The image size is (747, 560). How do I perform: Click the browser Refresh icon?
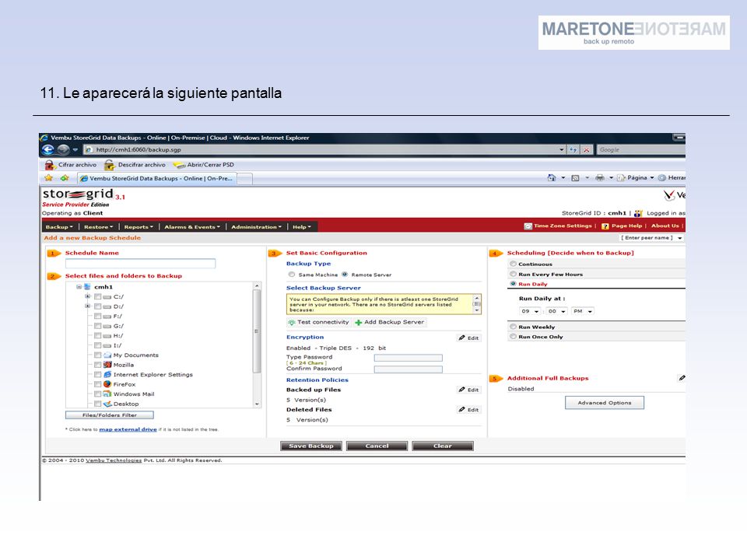pyautogui.click(x=573, y=150)
